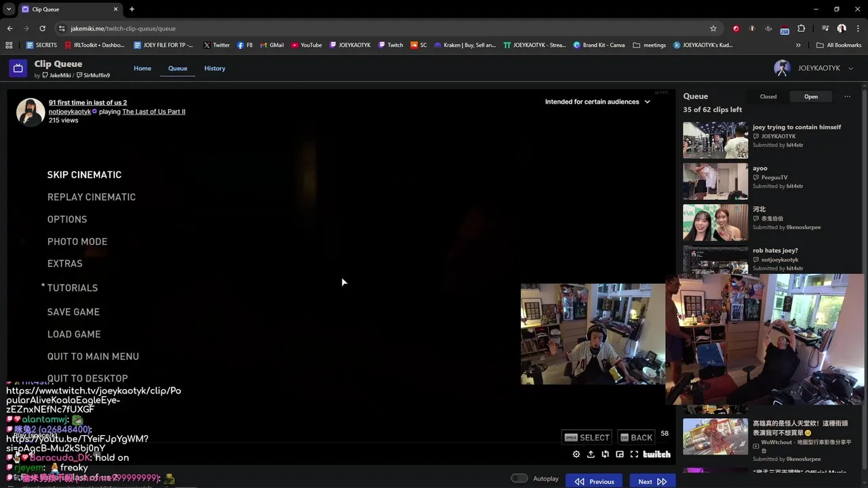Click the red circular extension icon
The image size is (868, 488).
(736, 28)
